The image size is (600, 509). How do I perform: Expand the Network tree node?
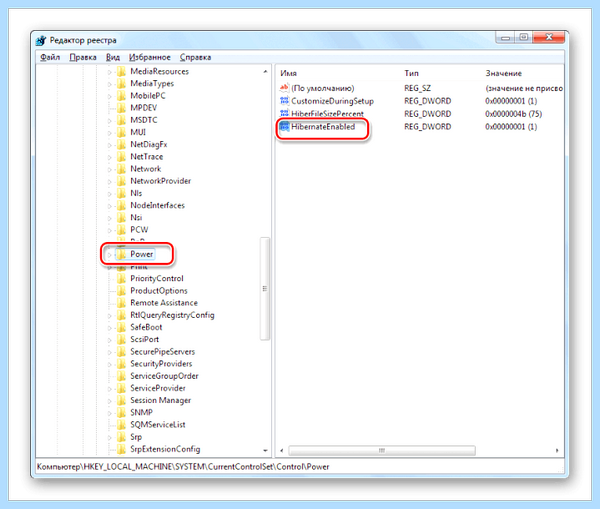[x=109, y=169]
